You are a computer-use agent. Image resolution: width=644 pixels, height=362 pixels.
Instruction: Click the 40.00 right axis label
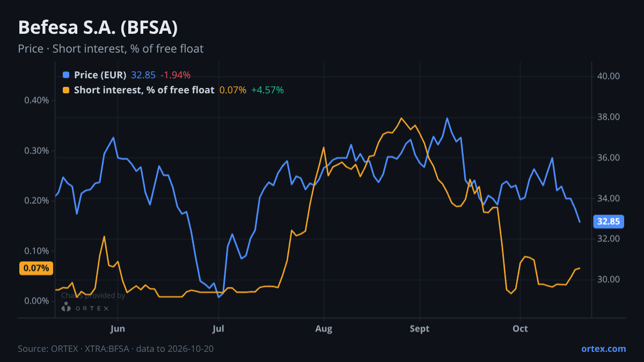click(609, 76)
